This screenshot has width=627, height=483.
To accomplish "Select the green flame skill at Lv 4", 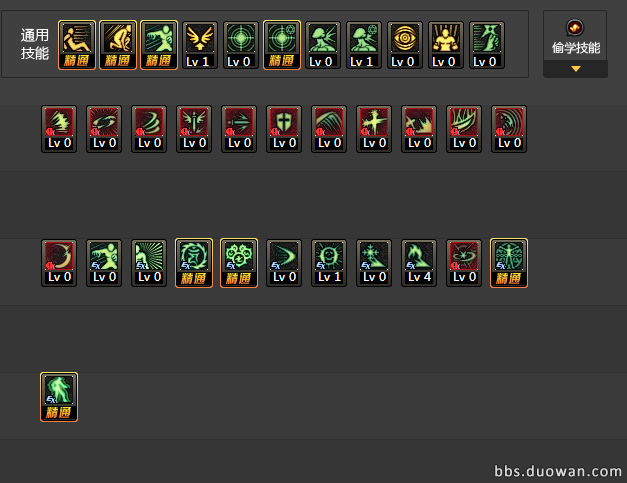I will pyautogui.click(x=419, y=263).
